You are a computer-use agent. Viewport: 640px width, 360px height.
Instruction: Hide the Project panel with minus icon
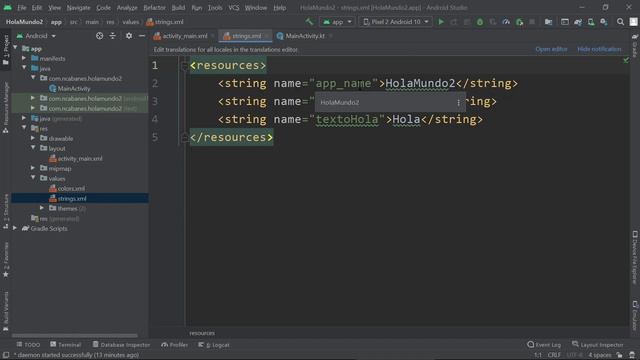tap(142, 36)
